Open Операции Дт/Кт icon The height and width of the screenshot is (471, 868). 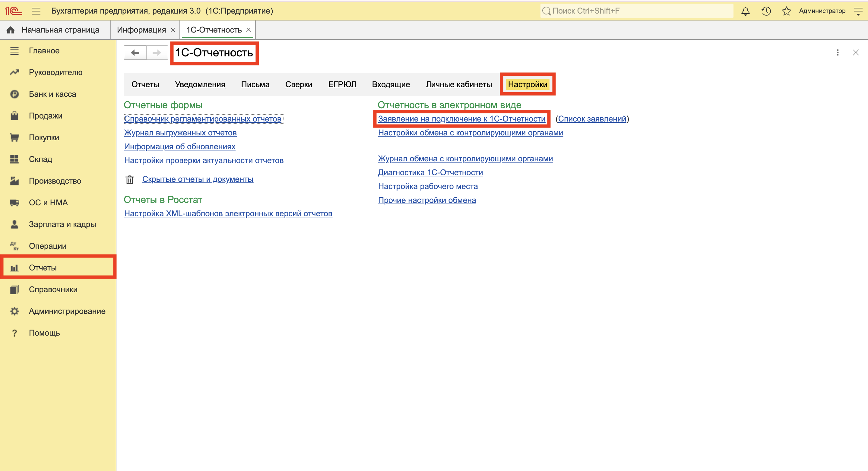coord(14,246)
